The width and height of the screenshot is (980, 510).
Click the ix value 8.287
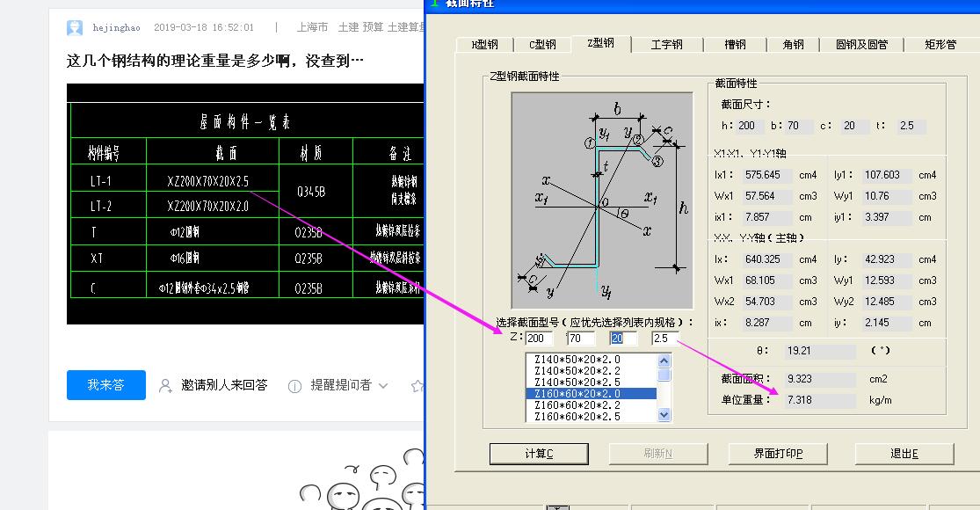(x=768, y=323)
